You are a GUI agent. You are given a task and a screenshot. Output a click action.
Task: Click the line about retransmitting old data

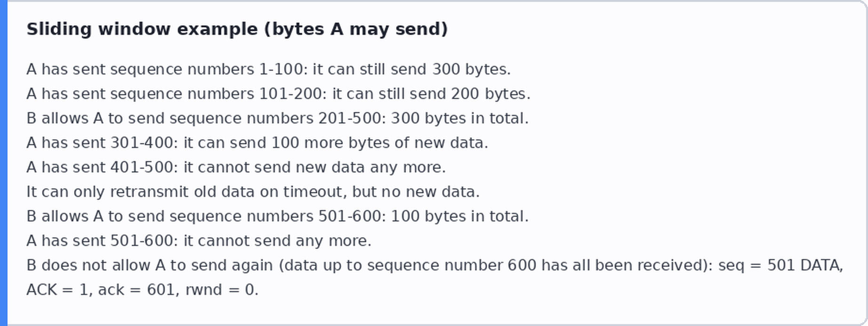(253, 192)
